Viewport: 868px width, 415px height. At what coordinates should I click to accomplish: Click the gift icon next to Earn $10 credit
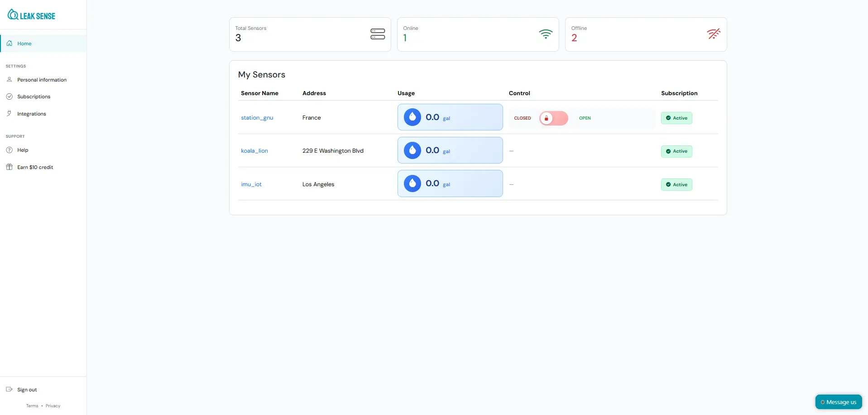coord(10,166)
